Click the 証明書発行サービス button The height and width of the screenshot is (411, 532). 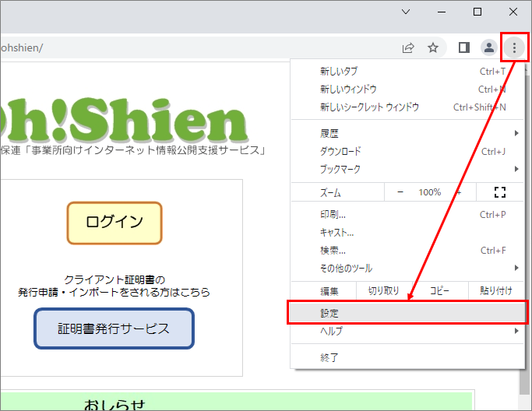(114, 328)
